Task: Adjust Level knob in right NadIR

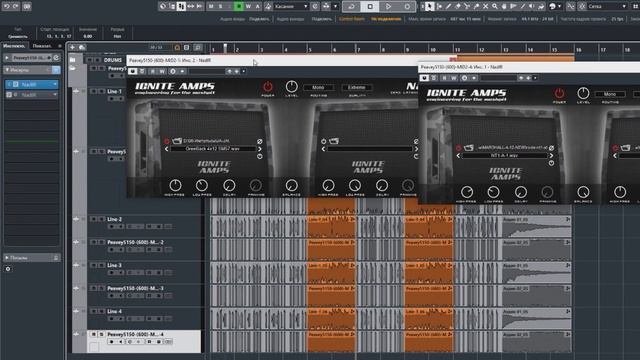Action: tap(583, 93)
